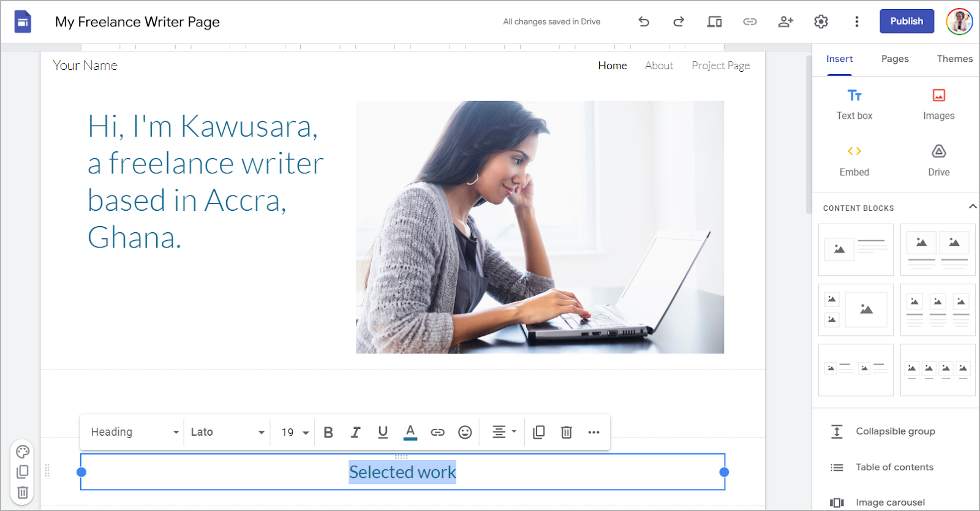This screenshot has height=511, width=980.
Task: Apply bold formatting
Action: [328, 432]
